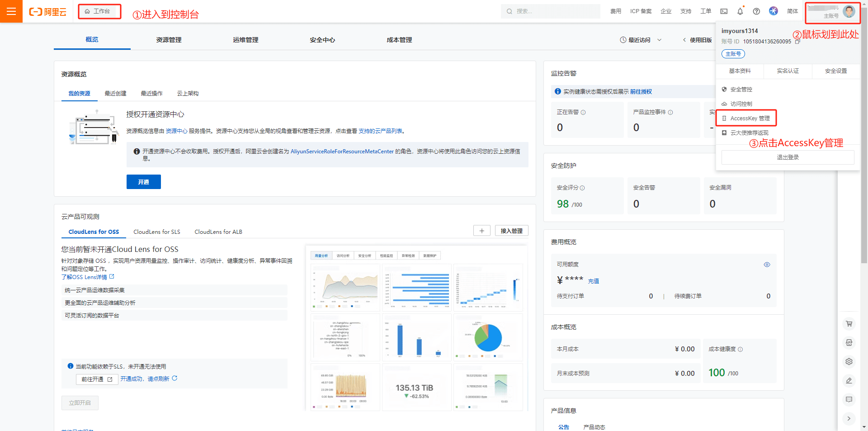Click the feedback chat bubble icon
Viewport: 868px width, 431px height.
[849, 399]
